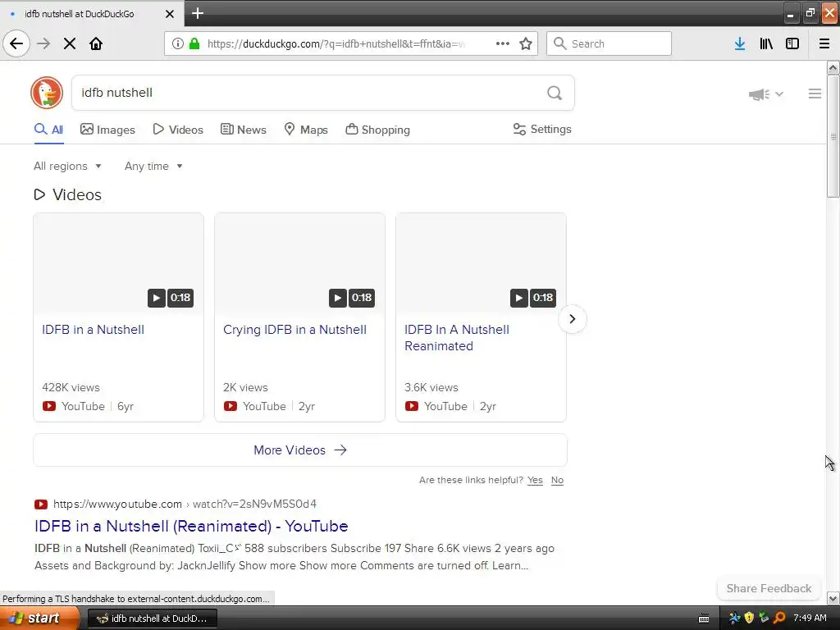Open the home page via house icon

96,43
